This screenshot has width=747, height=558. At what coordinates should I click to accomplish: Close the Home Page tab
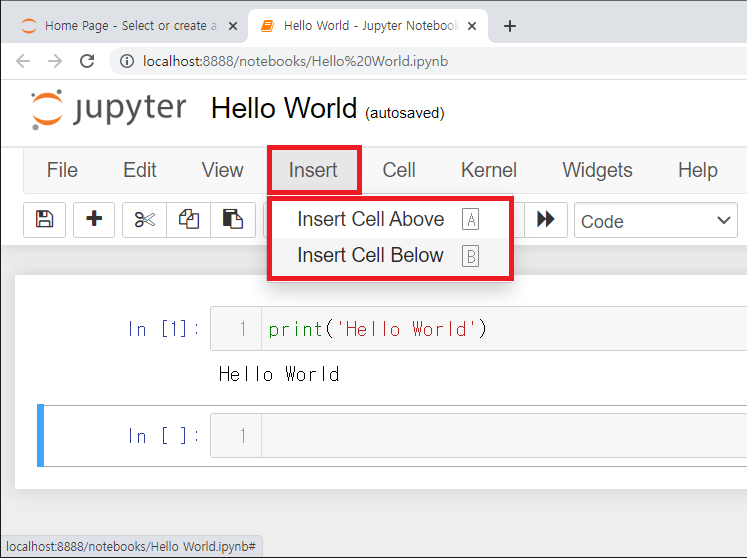(233, 26)
